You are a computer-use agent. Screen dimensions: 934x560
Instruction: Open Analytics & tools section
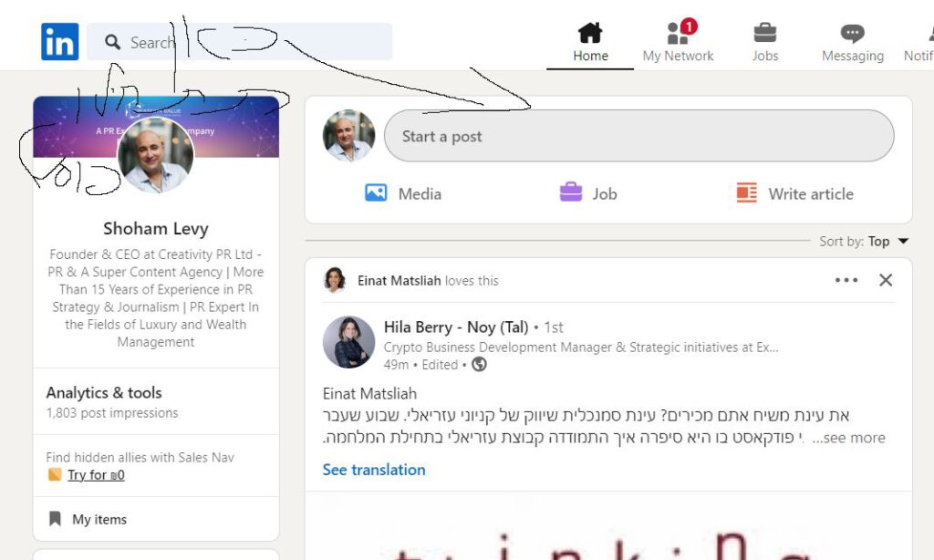coord(104,392)
